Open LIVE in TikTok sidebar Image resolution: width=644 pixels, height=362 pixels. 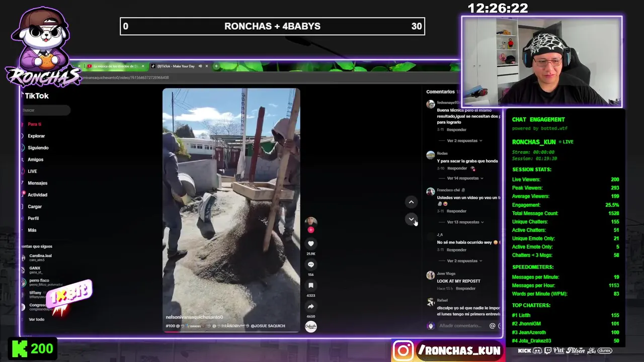[x=32, y=171]
